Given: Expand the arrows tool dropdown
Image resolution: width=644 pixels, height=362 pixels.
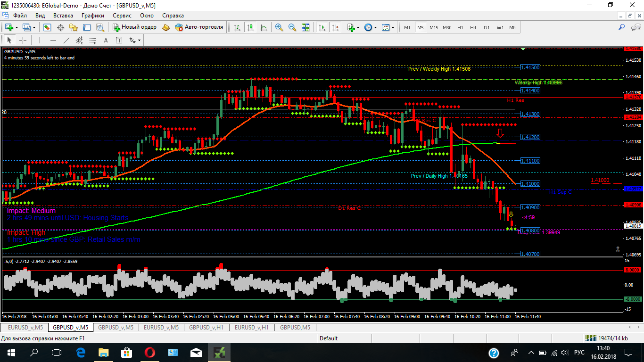Looking at the screenshot, I should (139, 40).
